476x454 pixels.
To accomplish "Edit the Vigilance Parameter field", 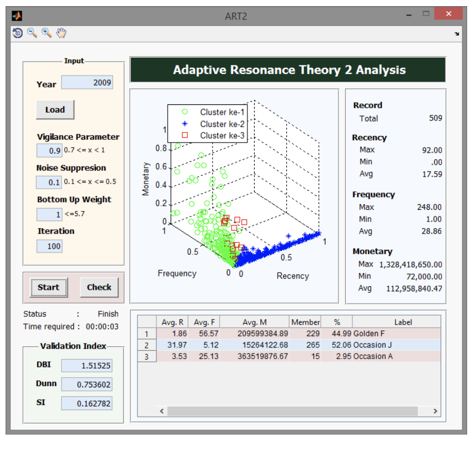I will tap(49, 150).
